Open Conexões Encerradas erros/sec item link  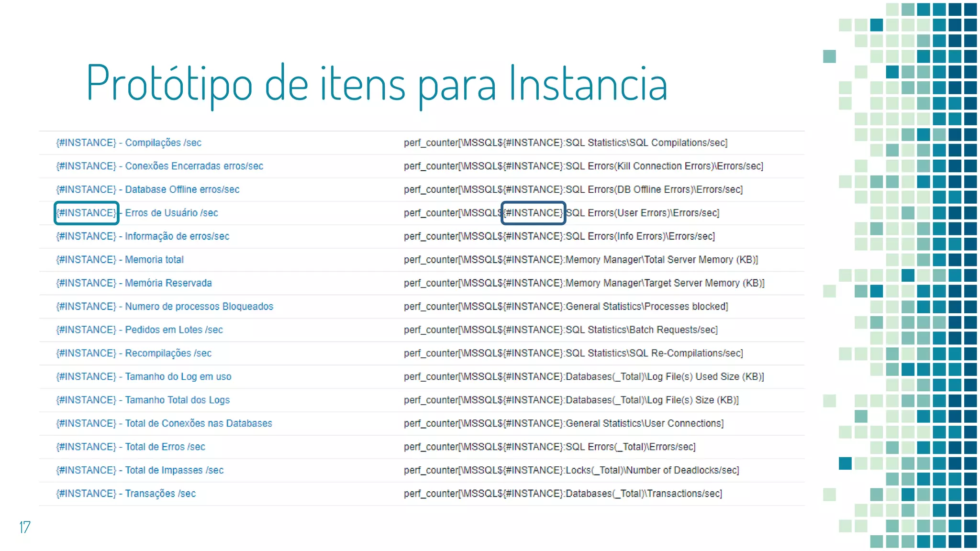(159, 166)
